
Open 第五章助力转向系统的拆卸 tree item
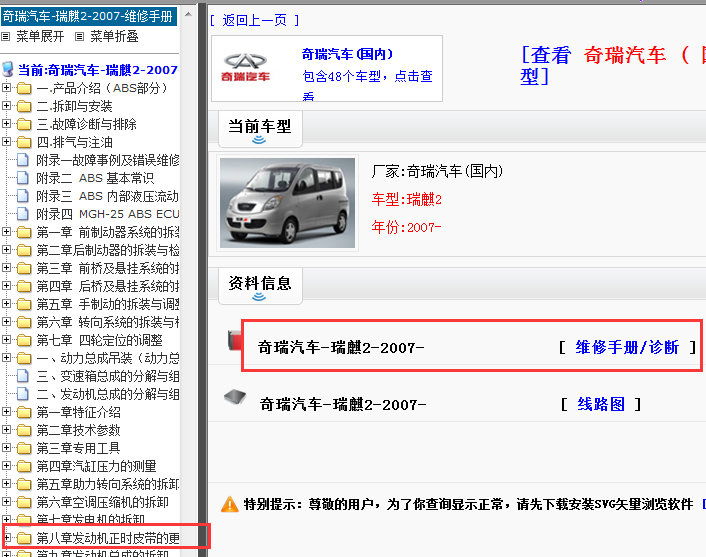tap(107, 485)
